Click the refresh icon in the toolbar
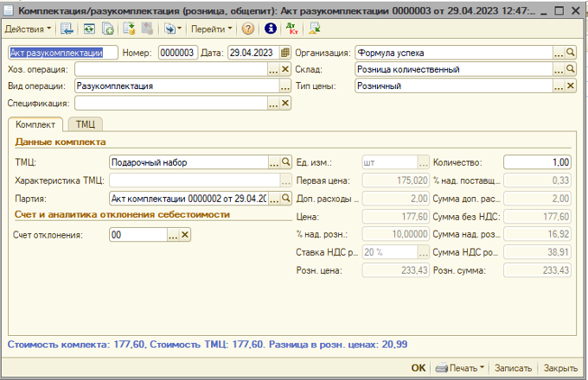This screenshot has width=588, height=380. tap(89, 28)
